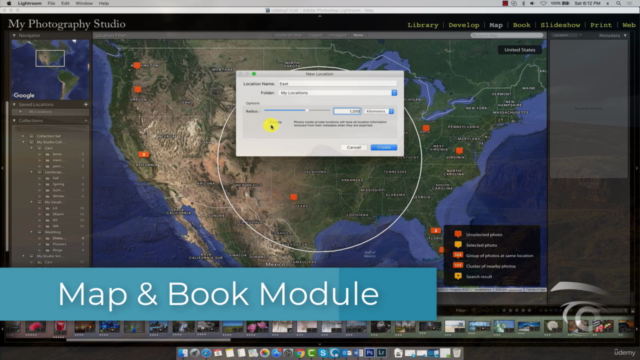
Task: Open the Help menu
Action: 104,3
